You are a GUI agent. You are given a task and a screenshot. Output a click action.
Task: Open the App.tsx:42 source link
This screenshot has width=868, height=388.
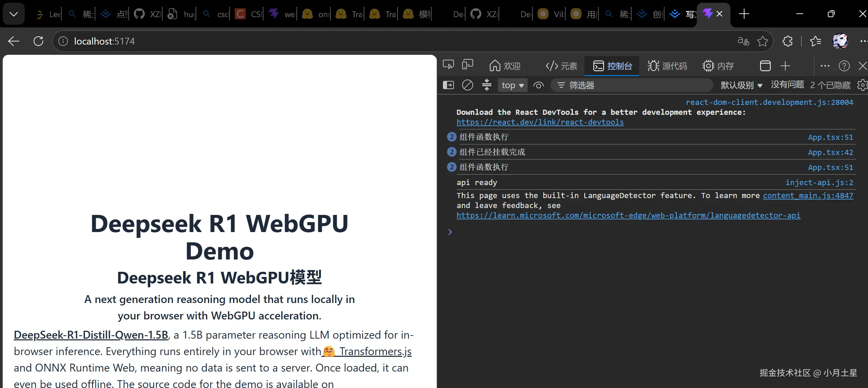tap(831, 152)
